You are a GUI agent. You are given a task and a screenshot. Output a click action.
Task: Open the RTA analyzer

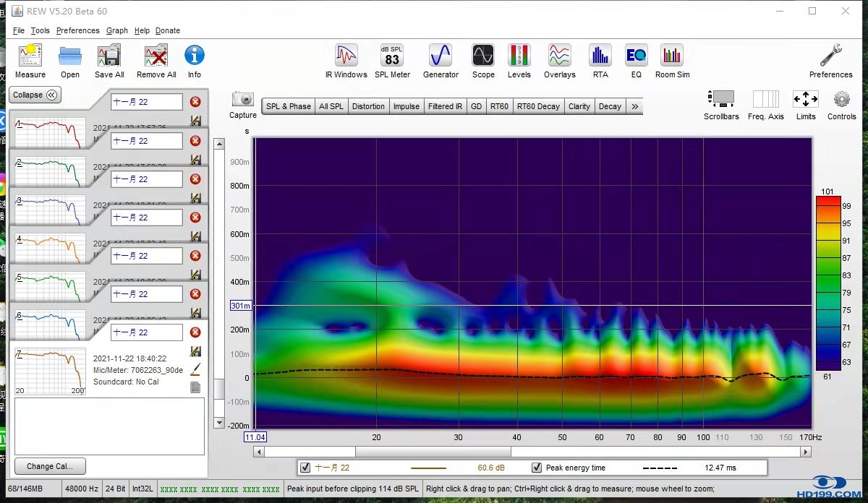600,56
